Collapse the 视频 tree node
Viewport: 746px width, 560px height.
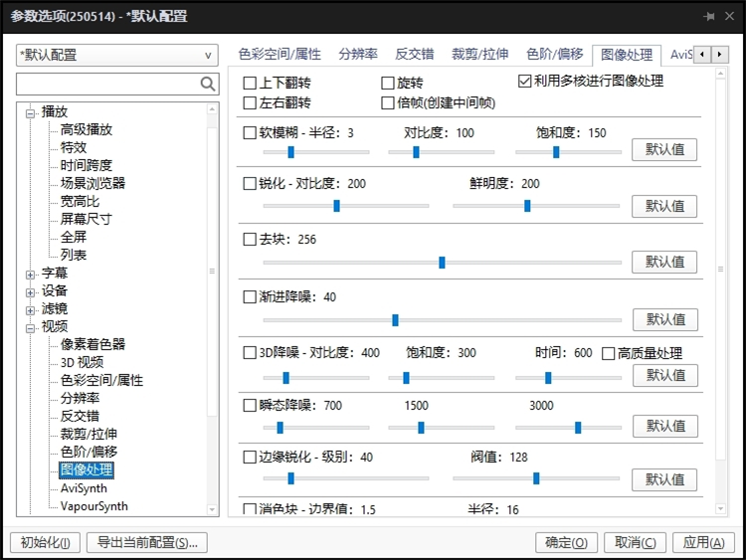pos(31,328)
